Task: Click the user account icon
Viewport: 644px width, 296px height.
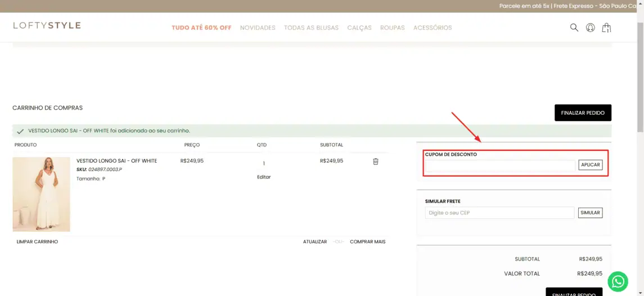Action: (590, 27)
